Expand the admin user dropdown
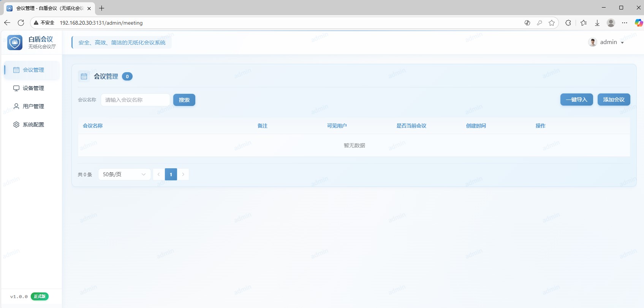 click(x=622, y=43)
